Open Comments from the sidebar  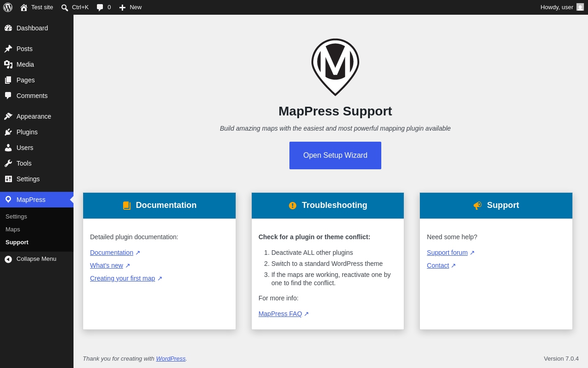point(37,96)
